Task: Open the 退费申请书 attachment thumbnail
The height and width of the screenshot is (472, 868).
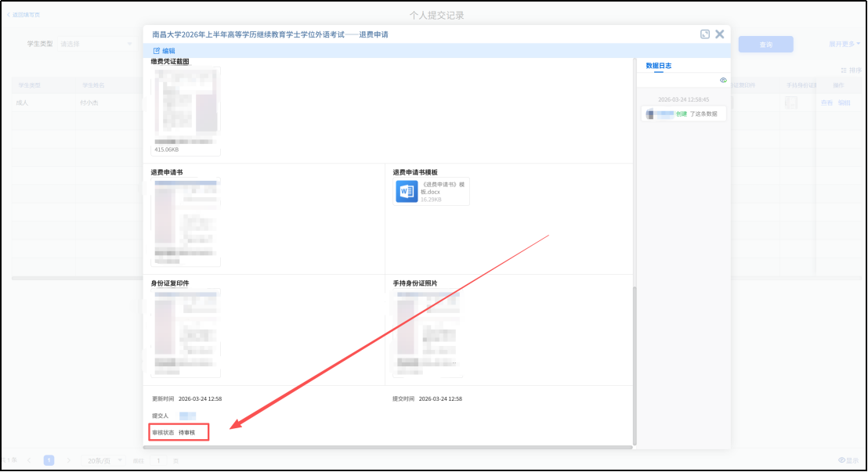Action: (186, 222)
